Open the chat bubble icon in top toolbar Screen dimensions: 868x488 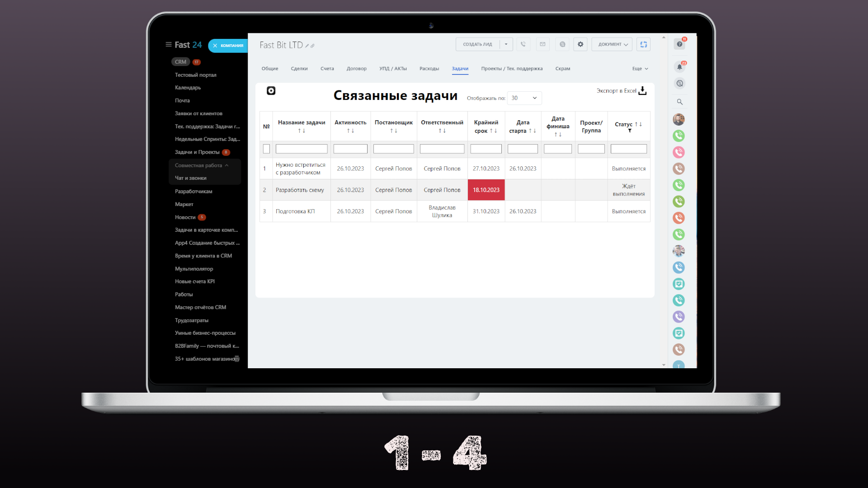click(562, 44)
